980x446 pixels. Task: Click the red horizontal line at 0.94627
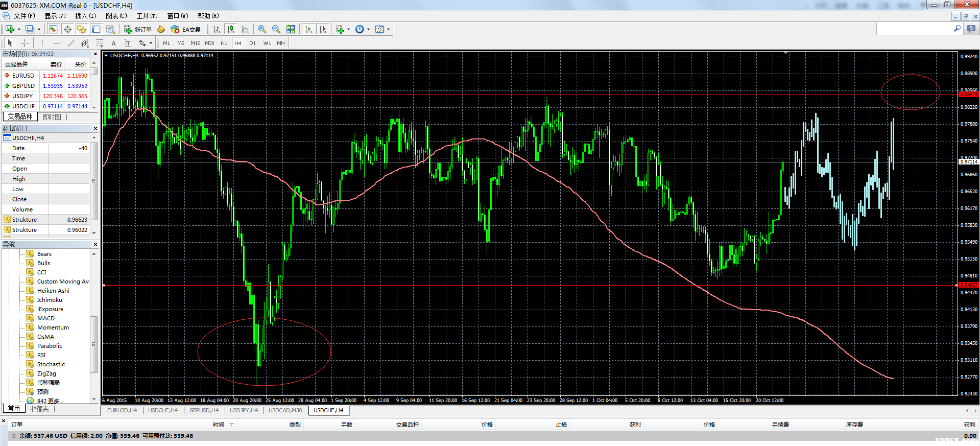point(530,285)
